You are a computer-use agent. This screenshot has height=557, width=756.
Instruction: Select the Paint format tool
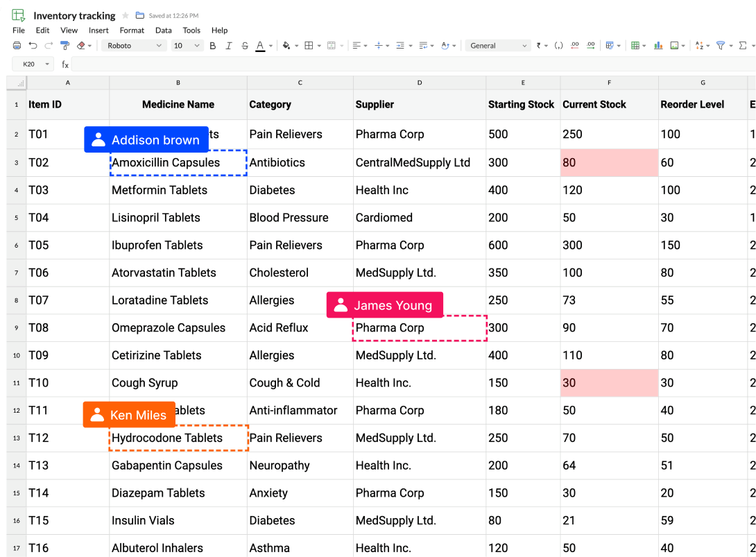coord(65,45)
